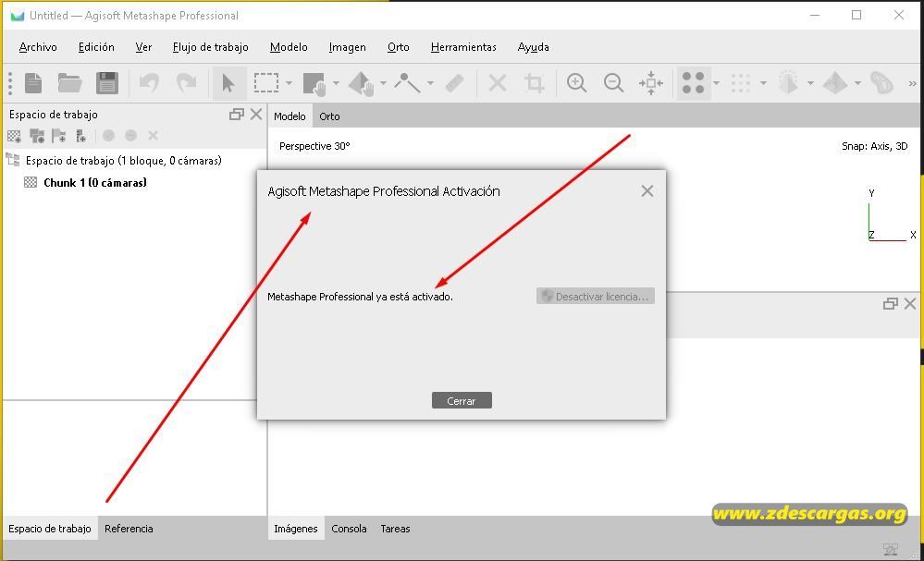Close the Espacio de trabajo panel
This screenshot has width=924, height=561.
[256, 115]
